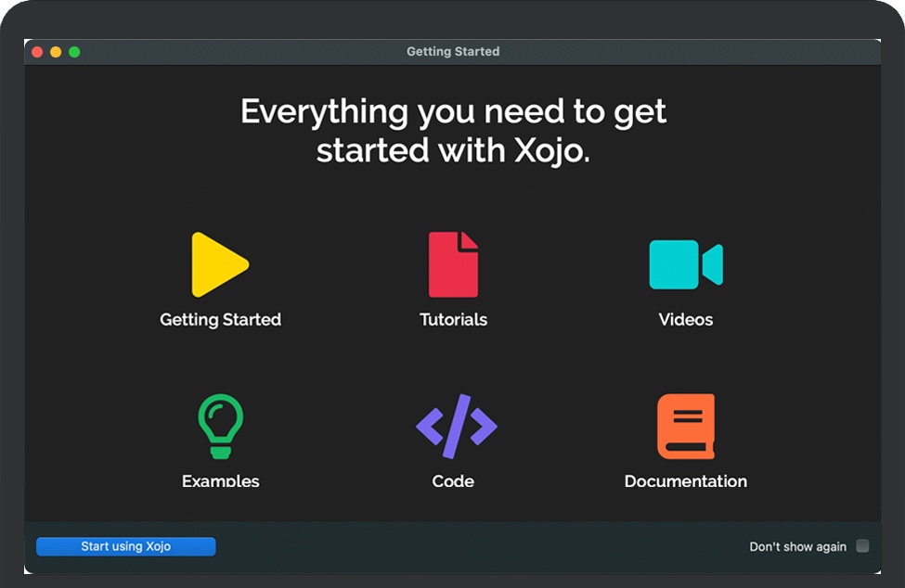Open the Tutorials text link
The height and width of the screenshot is (588, 905).
click(453, 320)
